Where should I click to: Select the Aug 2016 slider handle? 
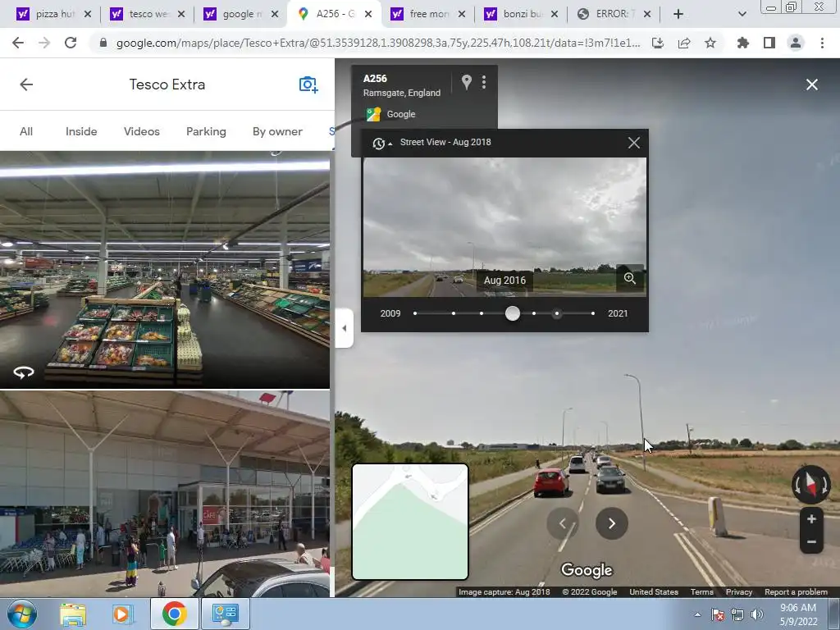click(x=513, y=313)
